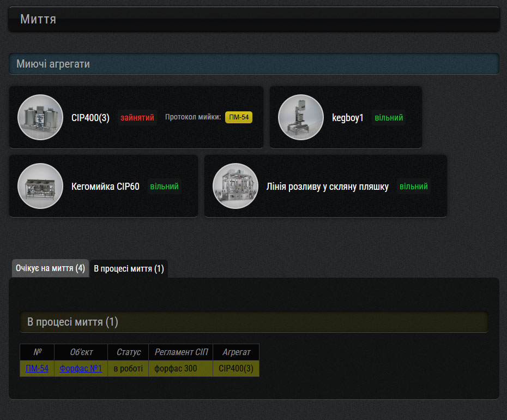Click the 'Кегомийка CIP60' unit name
This screenshot has height=420, width=507.
point(105,187)
